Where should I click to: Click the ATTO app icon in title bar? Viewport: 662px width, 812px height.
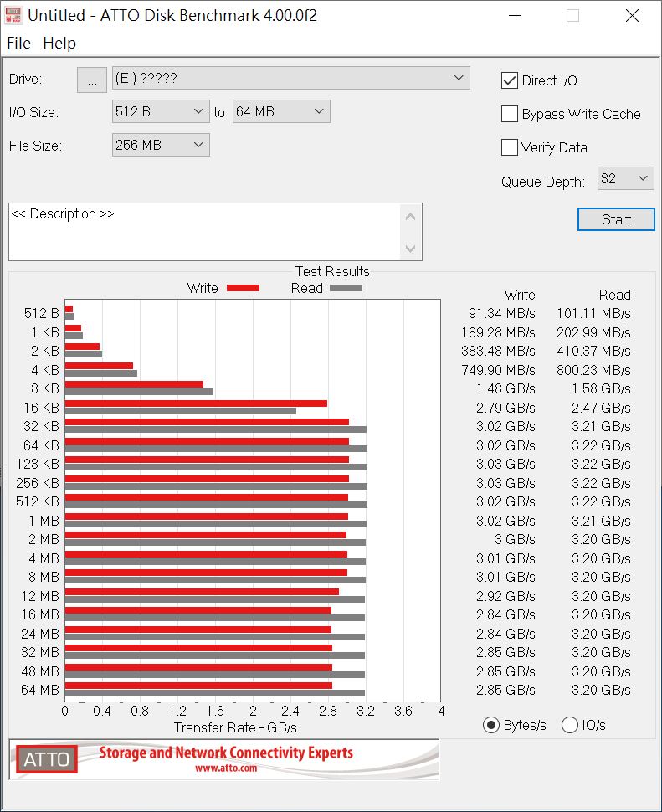coord(13,15)
